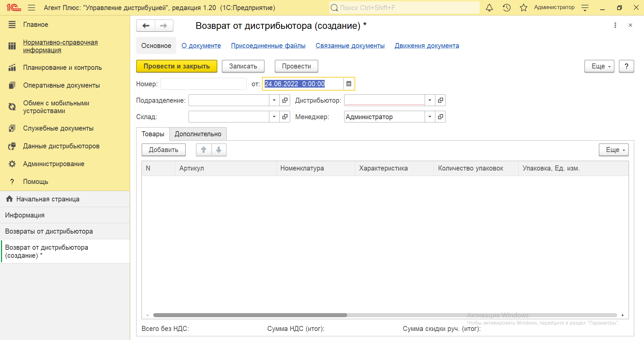Open selected Склад item form icon
The width and height of the screenshot is (644, 340).
point(285,116)
